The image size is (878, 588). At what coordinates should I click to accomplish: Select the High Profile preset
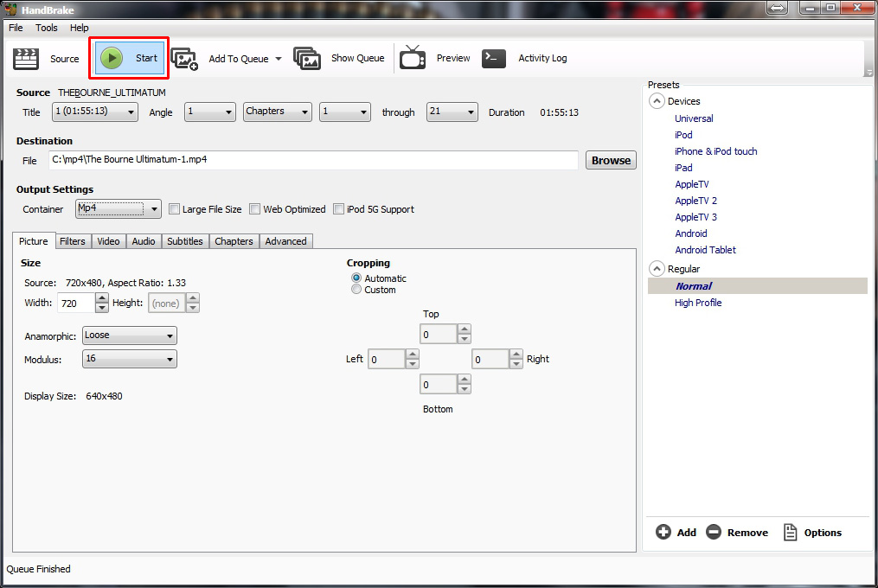(x=698, y=303)
